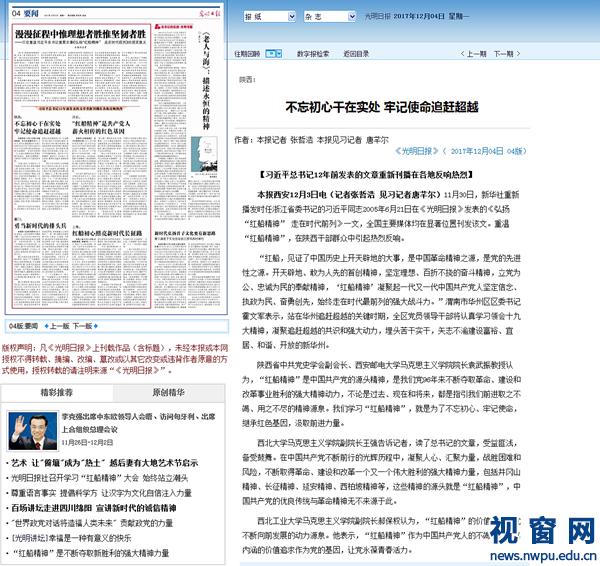600x566 pixels.
Task: Open "红船精神"是不断夺取新胜利 link
Action: pos(90,553)
